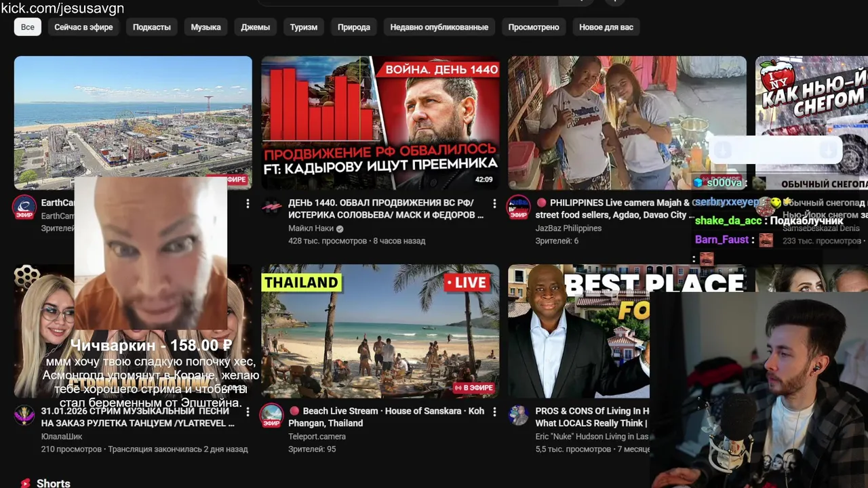The height and width of the screenshot is (488, 868).
Task: Click the verified checkmark next to Майкл Наки
Action: point(340,229)
